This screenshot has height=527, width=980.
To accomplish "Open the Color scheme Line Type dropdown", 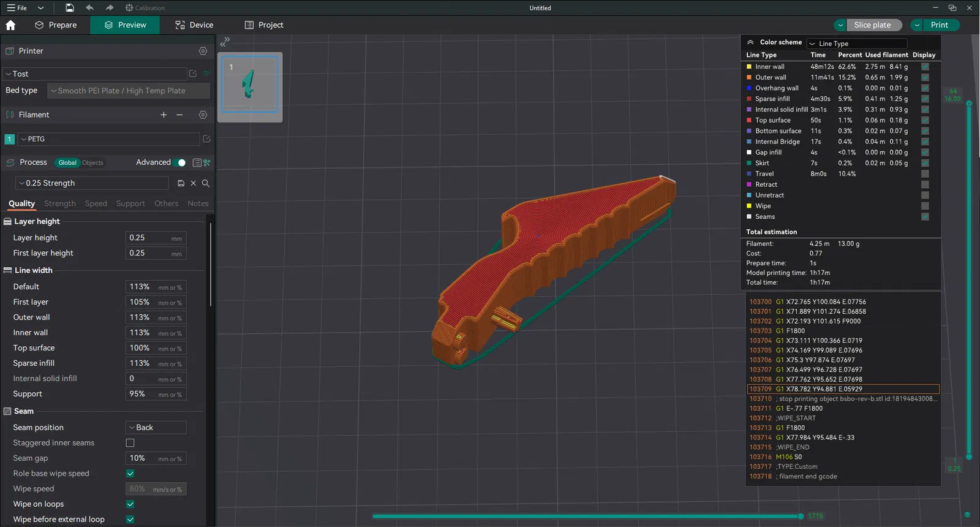I will pyautogui.click(x=856, y=44).
